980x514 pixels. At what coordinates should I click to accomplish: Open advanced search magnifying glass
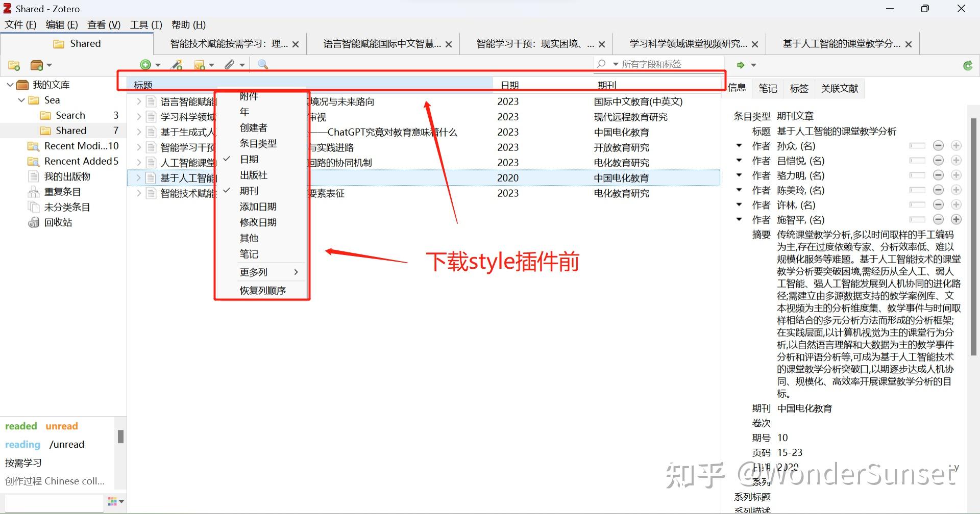click(x=262, y=64)
